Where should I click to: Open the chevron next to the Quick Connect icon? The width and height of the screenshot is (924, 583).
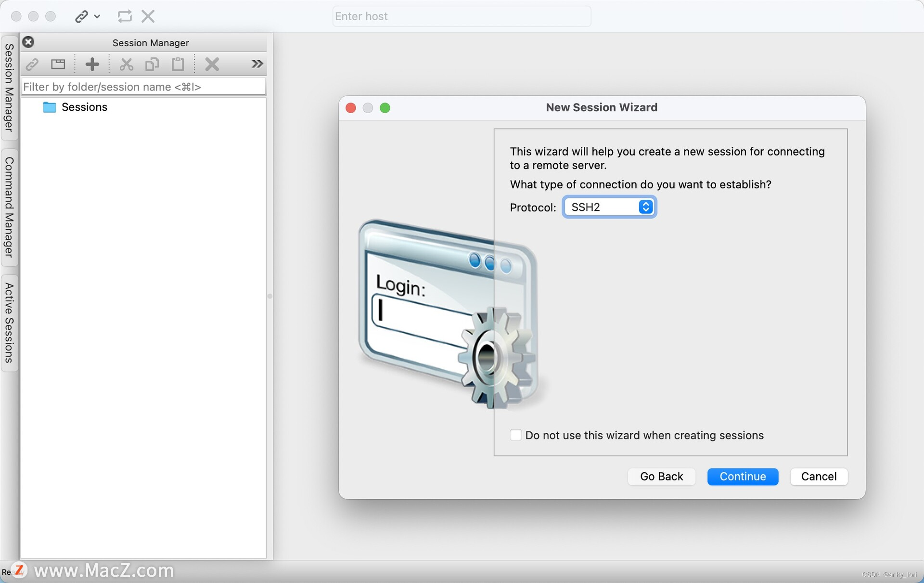tap(98, 17)
